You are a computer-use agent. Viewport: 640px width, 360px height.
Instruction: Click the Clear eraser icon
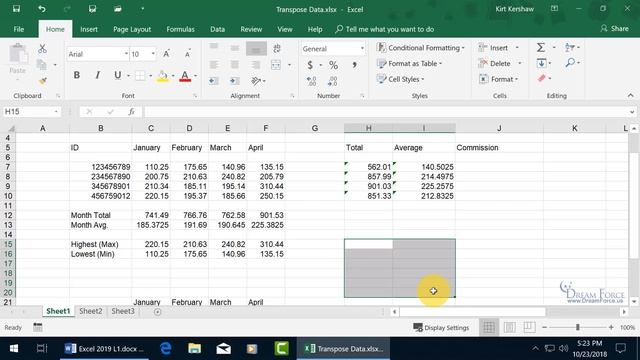click(x=542, y=78)
